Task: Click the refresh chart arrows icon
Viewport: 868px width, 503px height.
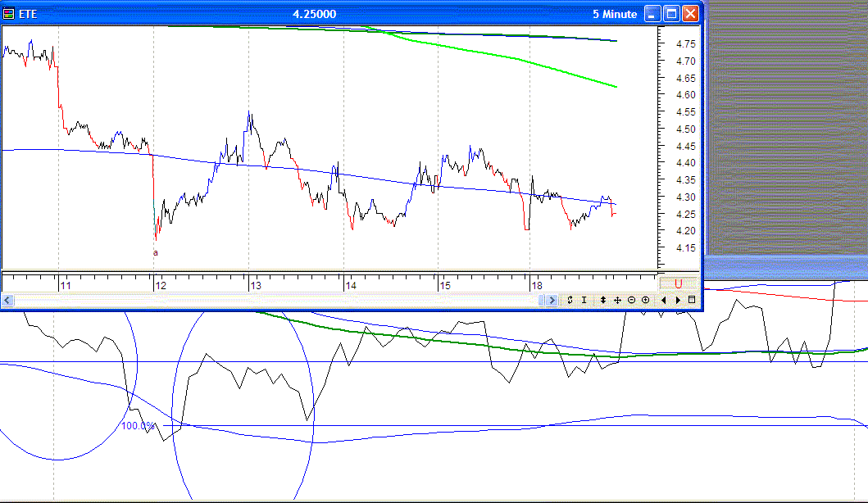Action: [570, 300]
